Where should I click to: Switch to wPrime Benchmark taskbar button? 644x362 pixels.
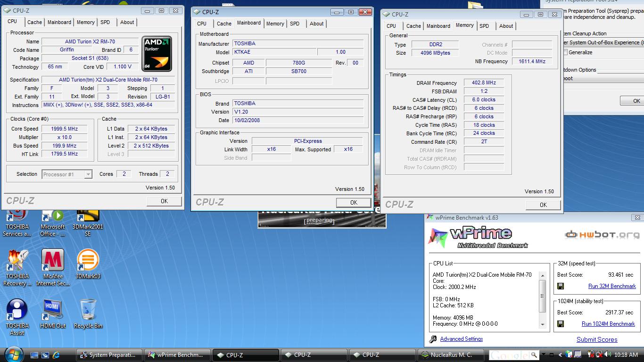(x=177, y=355)
